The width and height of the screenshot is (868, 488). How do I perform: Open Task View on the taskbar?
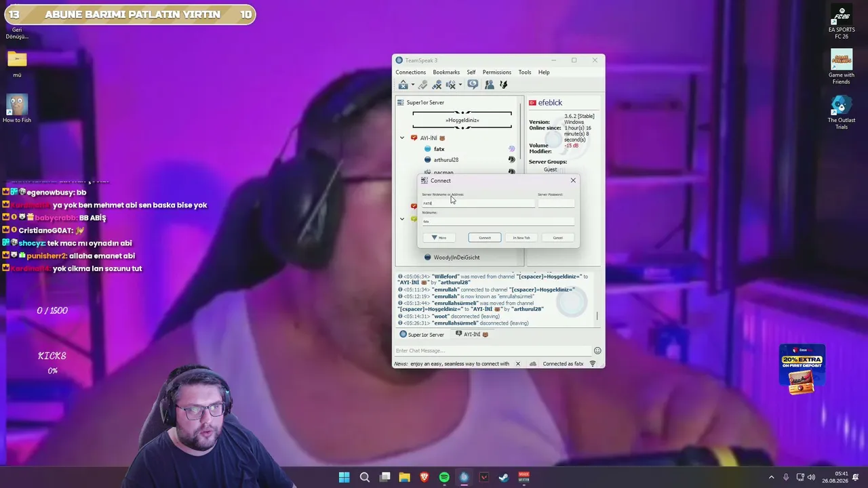click(384, 477)
